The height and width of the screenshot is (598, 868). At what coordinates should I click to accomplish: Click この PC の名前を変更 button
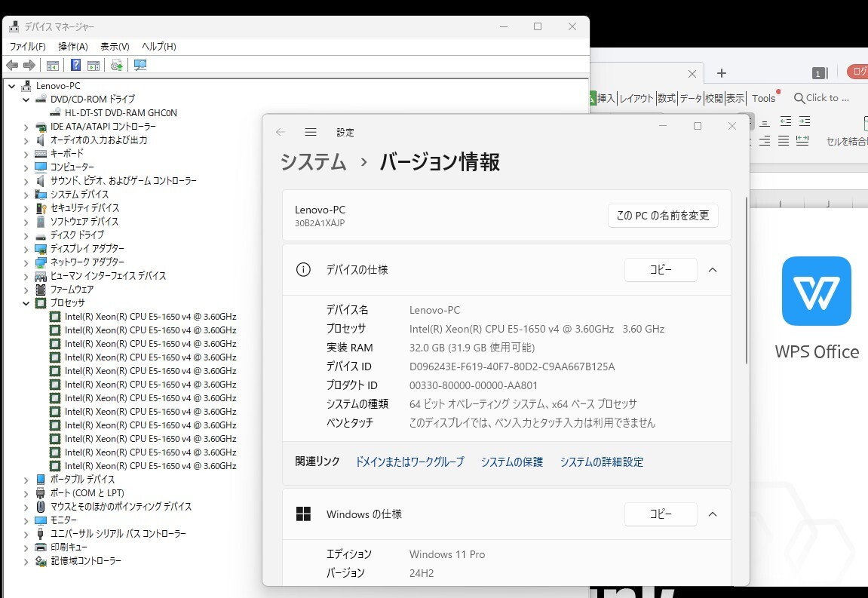pyautogui.click(x=663, y=216)
